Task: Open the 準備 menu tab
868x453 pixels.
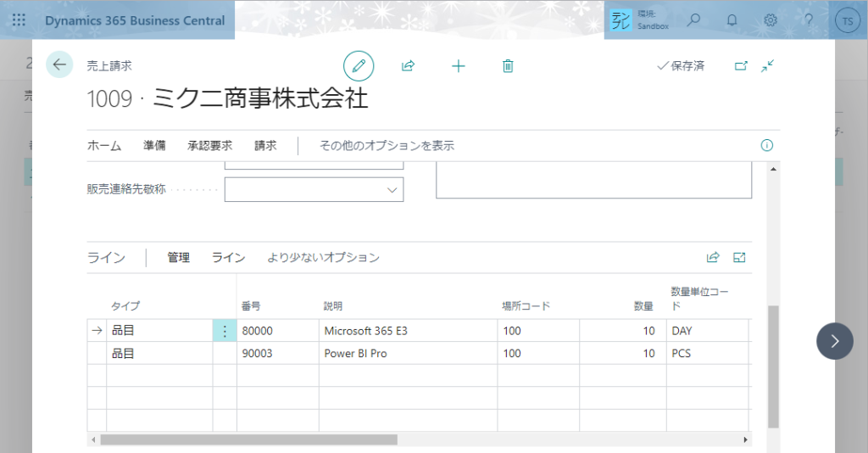Action: pyautogui.click(x=154, y=145)
